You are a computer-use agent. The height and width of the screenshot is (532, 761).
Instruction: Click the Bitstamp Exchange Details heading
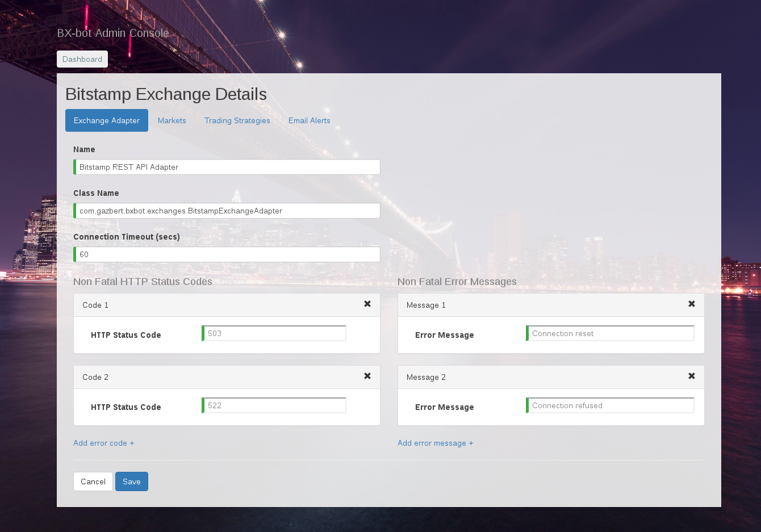coord(166,94)
